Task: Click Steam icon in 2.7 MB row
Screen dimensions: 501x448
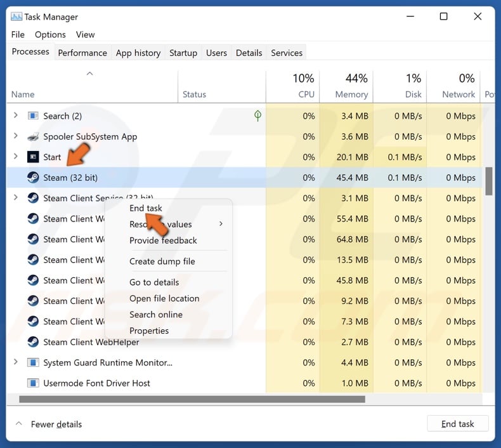Action: click(33, 342)
